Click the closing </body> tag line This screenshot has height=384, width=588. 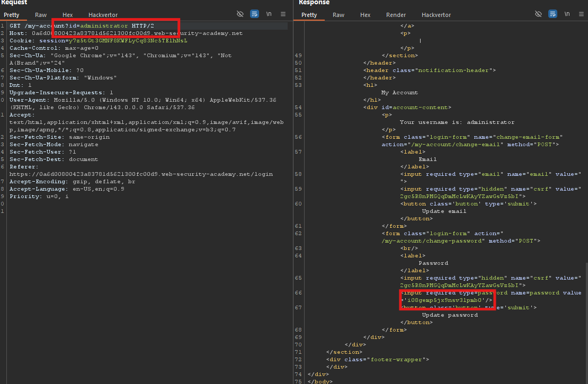(320, 381)
